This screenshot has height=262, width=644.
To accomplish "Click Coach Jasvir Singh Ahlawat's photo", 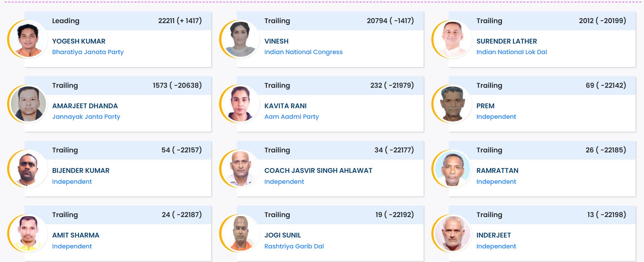I will pyautogui.click(x=241, y=169).
